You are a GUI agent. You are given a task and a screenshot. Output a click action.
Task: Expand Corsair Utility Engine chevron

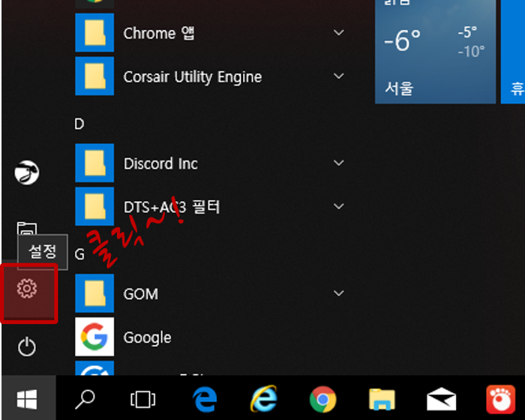click(339, 76)
